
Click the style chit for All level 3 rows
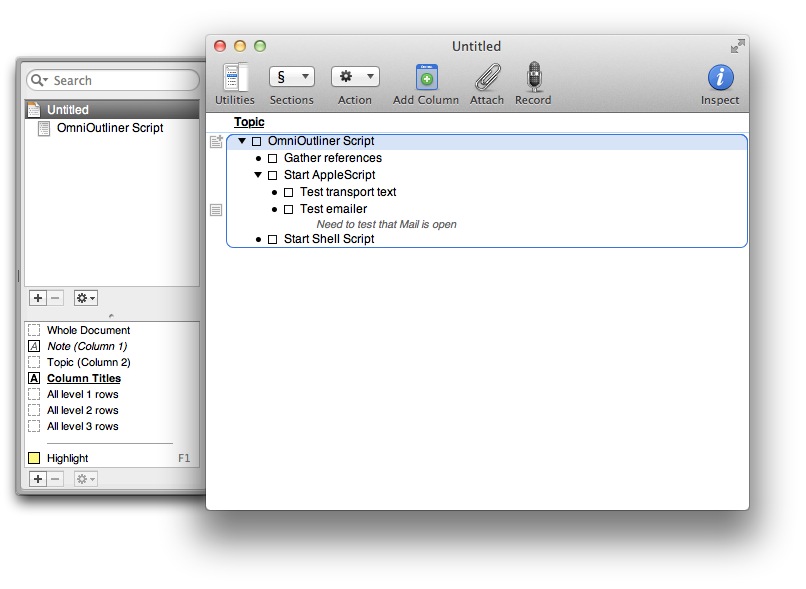pos(34,426)
